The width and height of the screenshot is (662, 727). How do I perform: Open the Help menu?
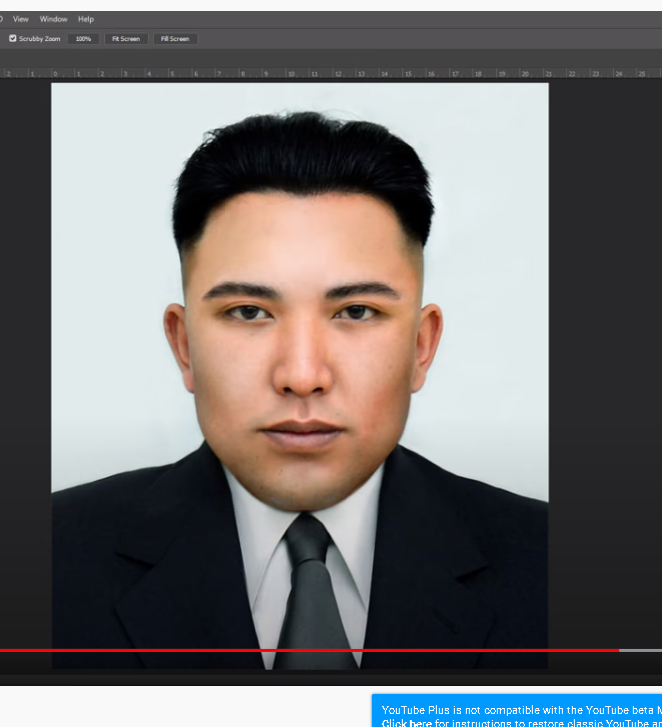click(x=86, y=19)
